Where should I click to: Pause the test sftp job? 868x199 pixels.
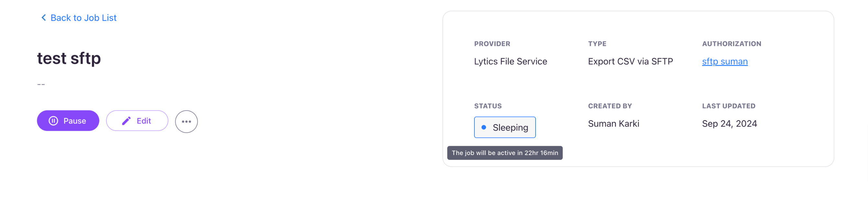68,121
